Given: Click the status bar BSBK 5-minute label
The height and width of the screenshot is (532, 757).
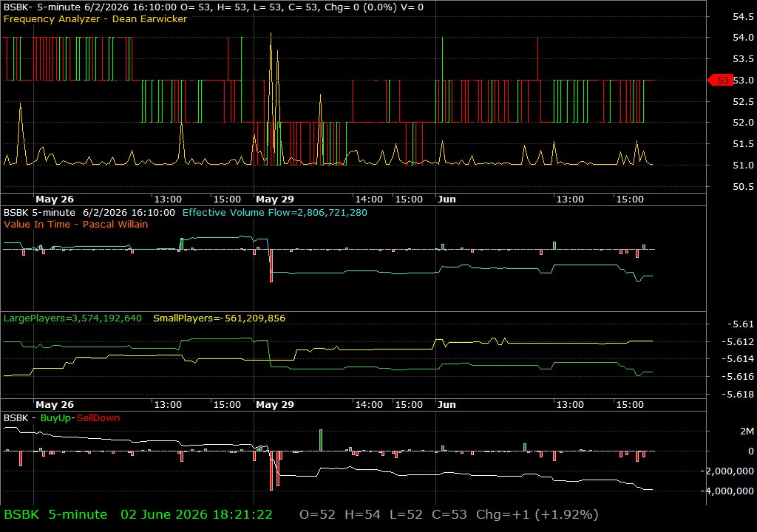Looking at the screenshot, I should click(x=55, y=514).
